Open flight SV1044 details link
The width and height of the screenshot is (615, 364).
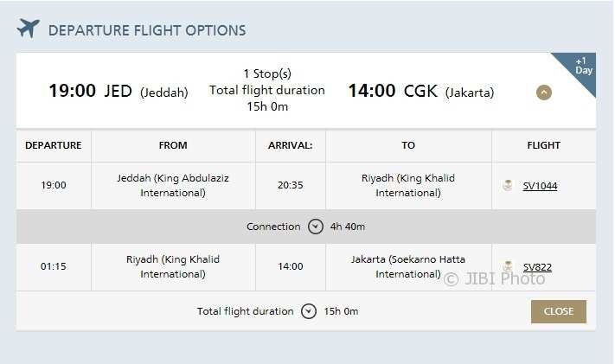[x=540, y=186]
